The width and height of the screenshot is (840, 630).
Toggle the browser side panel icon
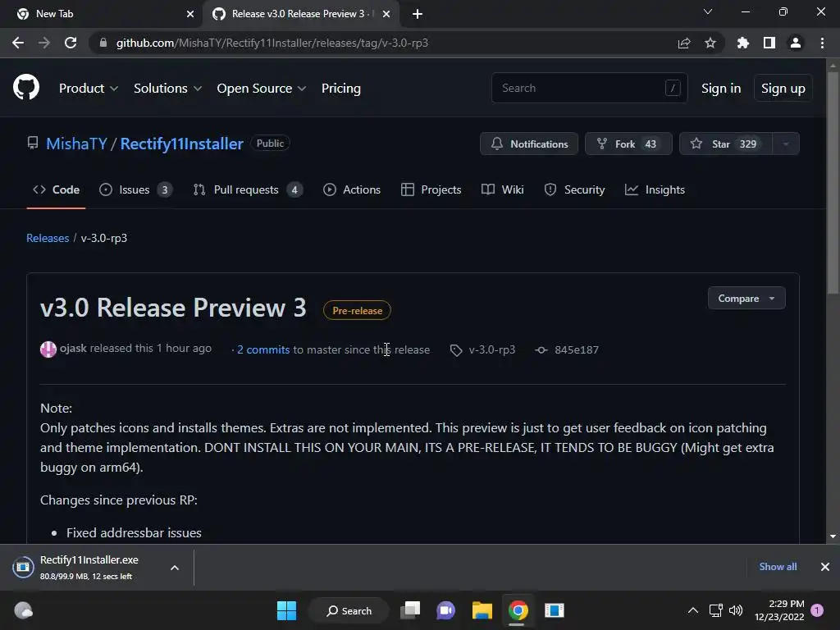769,43
